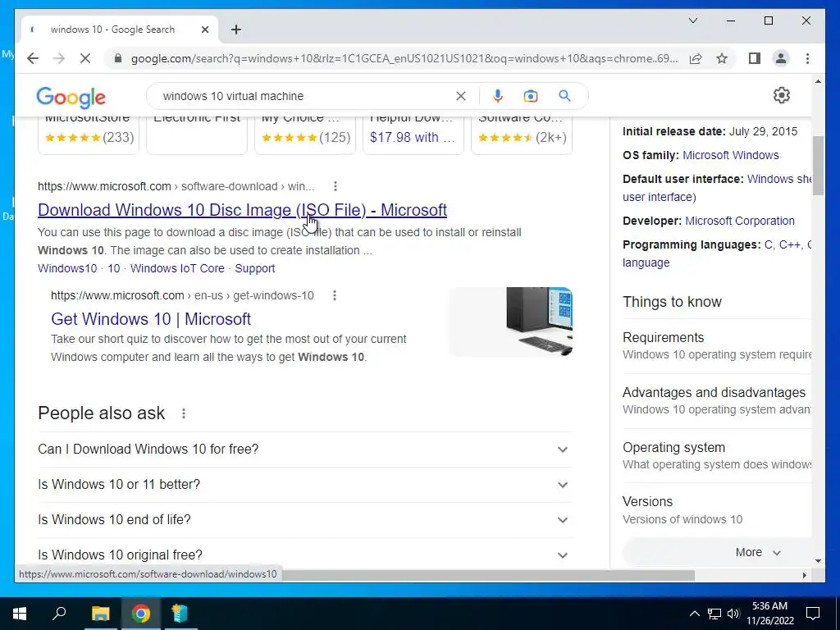Open Windows taskbar search
This screenshot has width=840, height=630.
coord(59,614)
